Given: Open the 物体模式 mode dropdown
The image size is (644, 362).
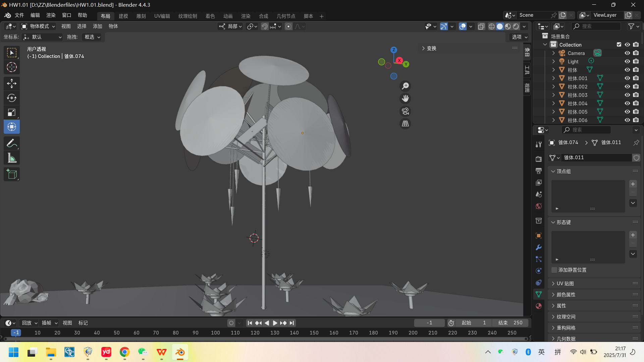Looking at the screenshot, I should click(38, 26).
